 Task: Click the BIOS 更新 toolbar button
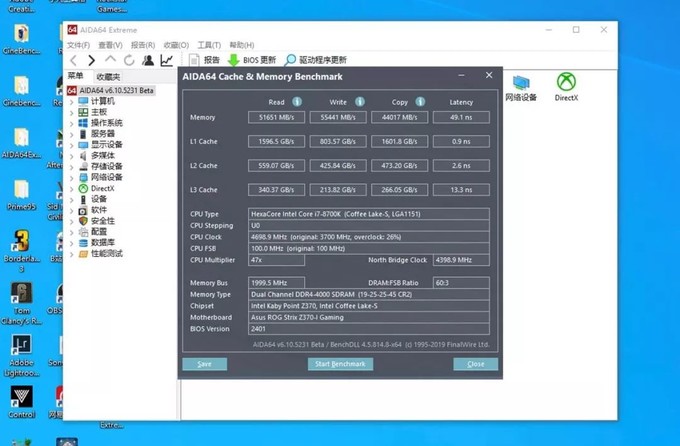(252, 60)
